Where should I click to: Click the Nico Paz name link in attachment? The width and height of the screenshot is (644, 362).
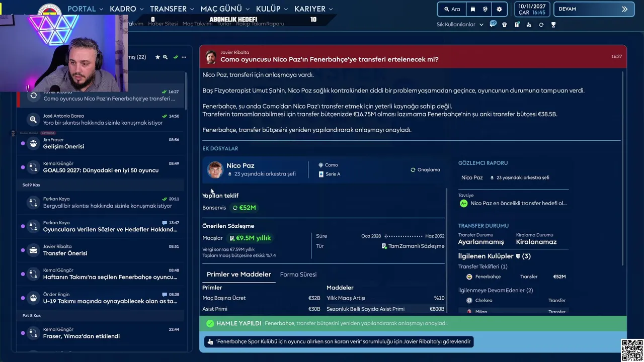point(240,165)
